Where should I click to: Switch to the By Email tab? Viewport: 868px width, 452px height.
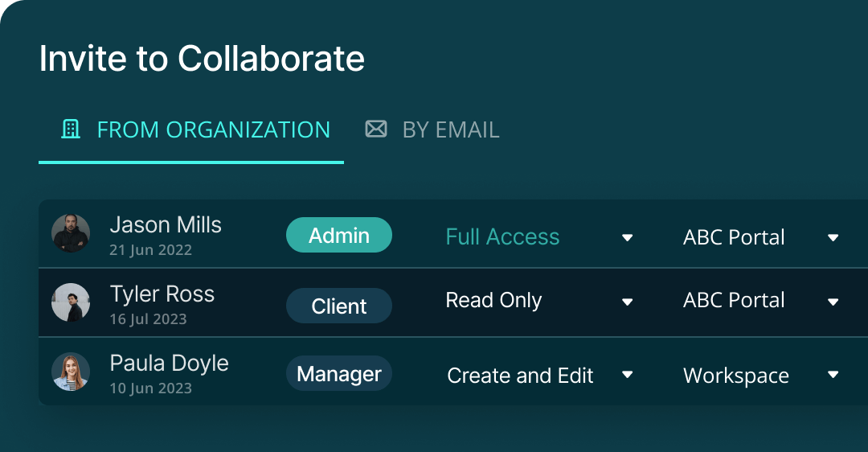[x=450, y=129]
